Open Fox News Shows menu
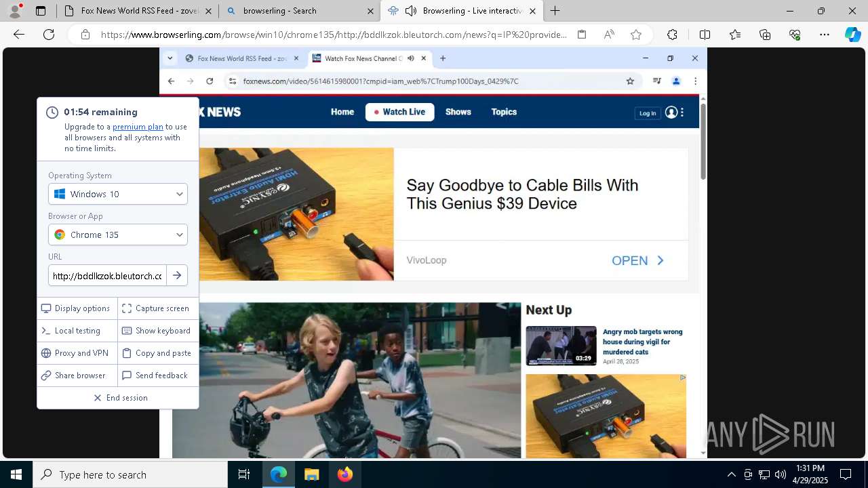 tap(458, 112)
